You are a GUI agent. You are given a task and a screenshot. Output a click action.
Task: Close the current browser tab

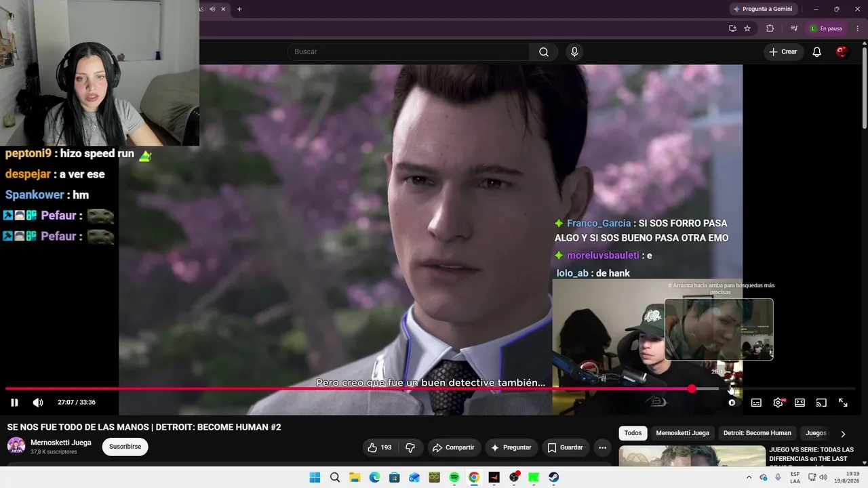(x=223, y=9)
